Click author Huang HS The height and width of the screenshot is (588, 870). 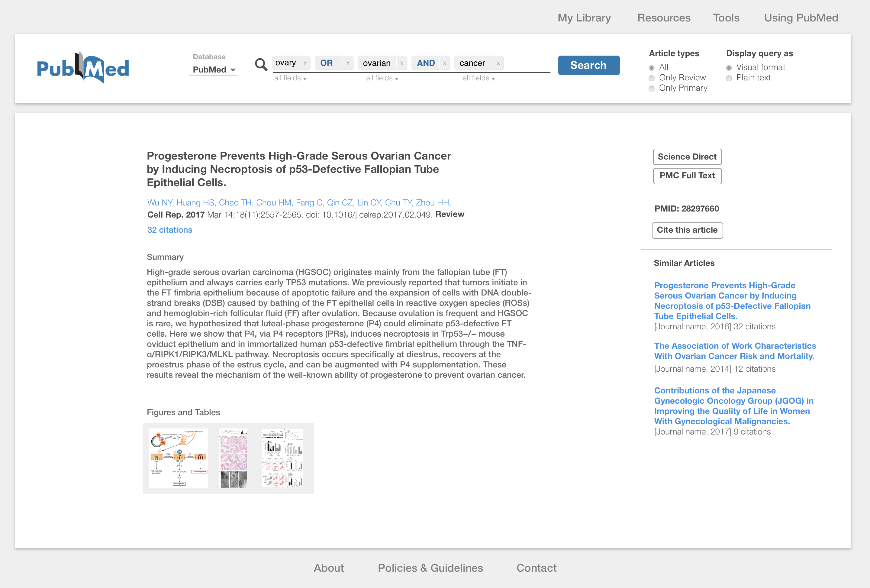tap(195, 203)
